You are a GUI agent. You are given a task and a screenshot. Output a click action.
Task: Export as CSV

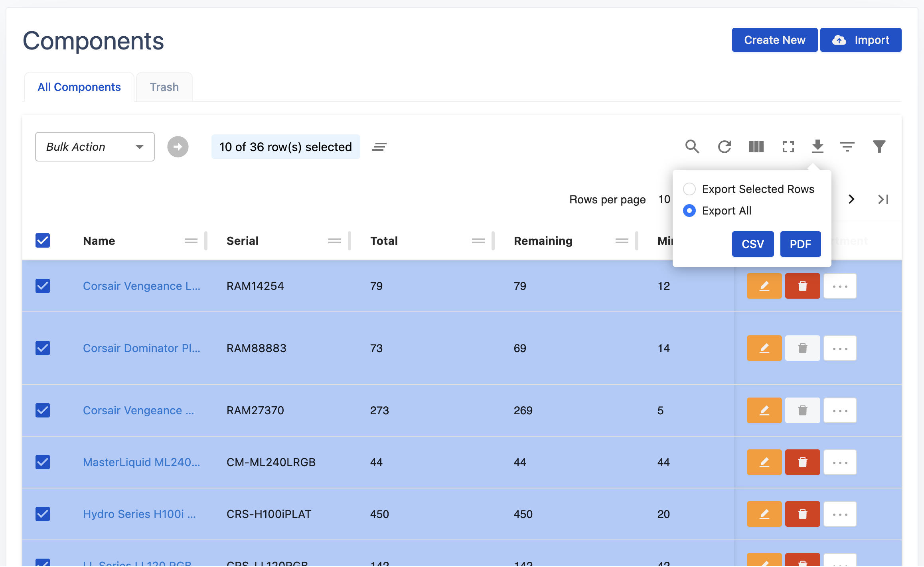753,244
